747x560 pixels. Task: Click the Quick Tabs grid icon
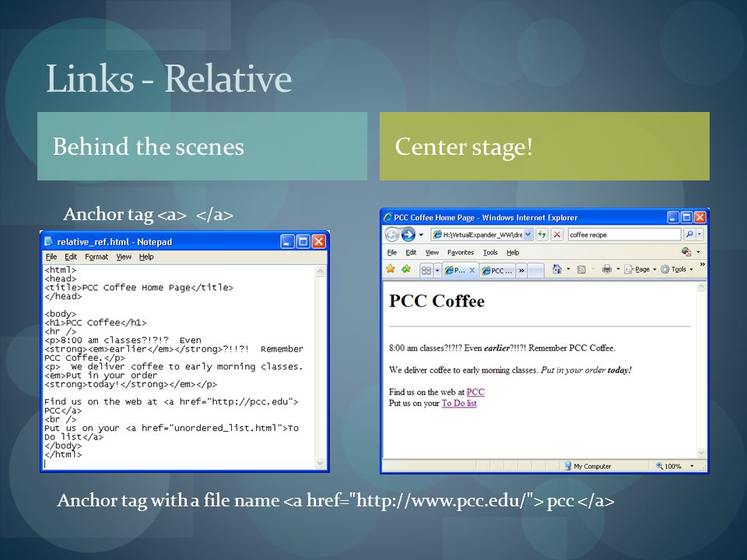pyautogui.click(x=426, y=270)
